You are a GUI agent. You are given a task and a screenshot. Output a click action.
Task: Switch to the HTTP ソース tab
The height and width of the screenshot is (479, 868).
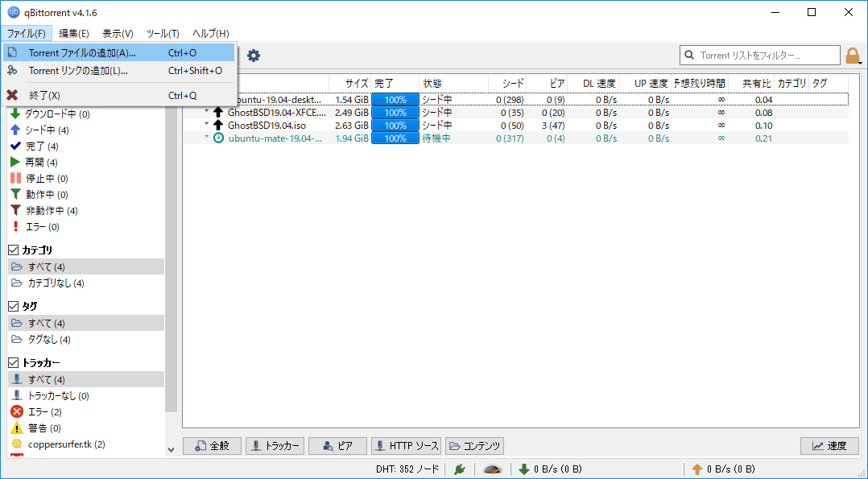point(407,446)
